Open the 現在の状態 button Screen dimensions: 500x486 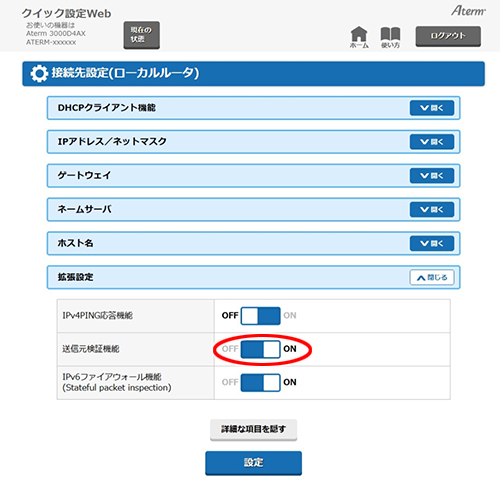(x=142, y=35)
